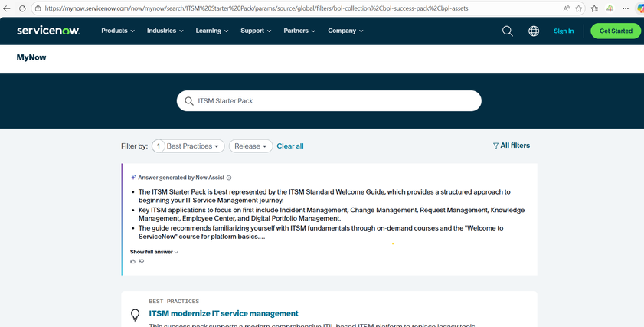Viewport: 644px width, 327px height.
Task: Click the ServiceNow logo
Action: coord(48,31)
